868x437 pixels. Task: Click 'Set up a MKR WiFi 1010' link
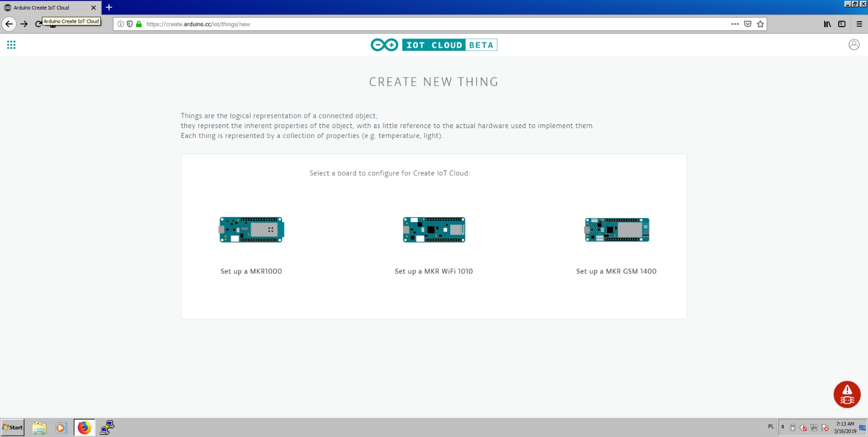coord(434,271)
